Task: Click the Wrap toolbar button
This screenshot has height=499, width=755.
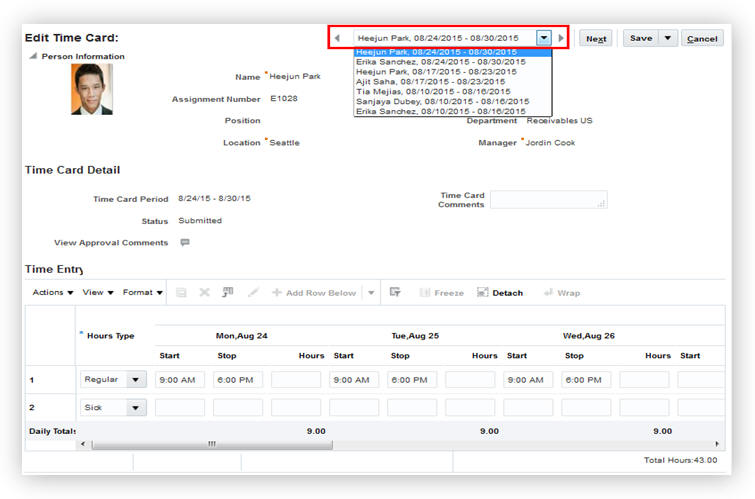Action: [562, 293]
